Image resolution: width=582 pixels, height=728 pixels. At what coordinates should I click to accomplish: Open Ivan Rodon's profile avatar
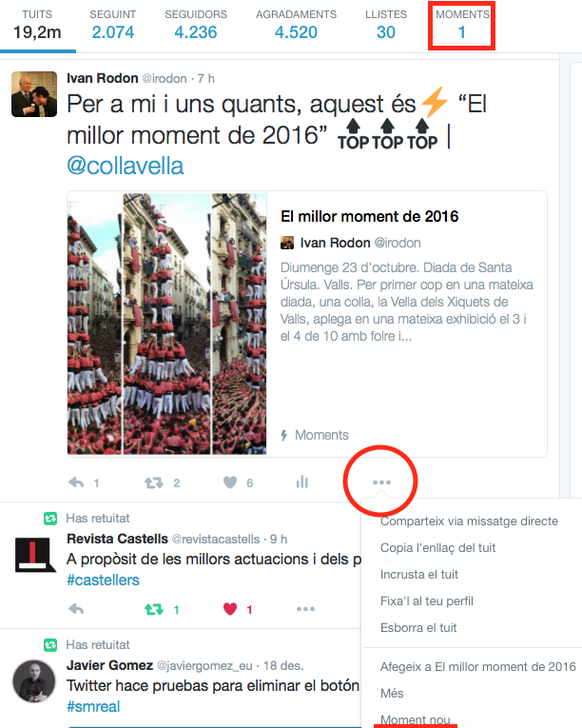coord(34,94)
